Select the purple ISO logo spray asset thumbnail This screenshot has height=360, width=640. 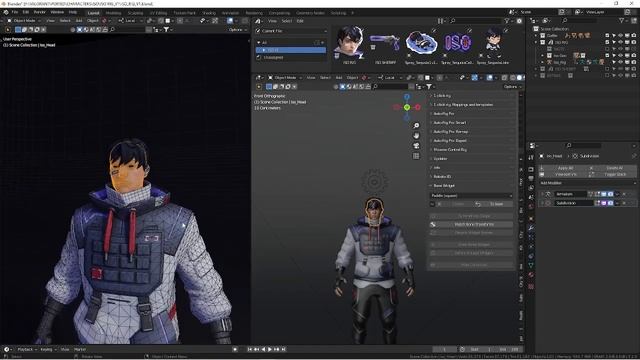(457, 42)
